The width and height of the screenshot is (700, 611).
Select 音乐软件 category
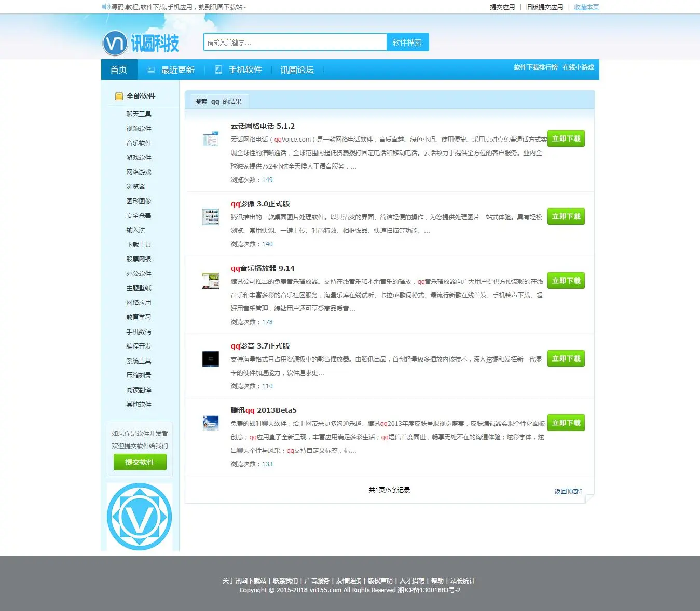[x=139, y=143]
